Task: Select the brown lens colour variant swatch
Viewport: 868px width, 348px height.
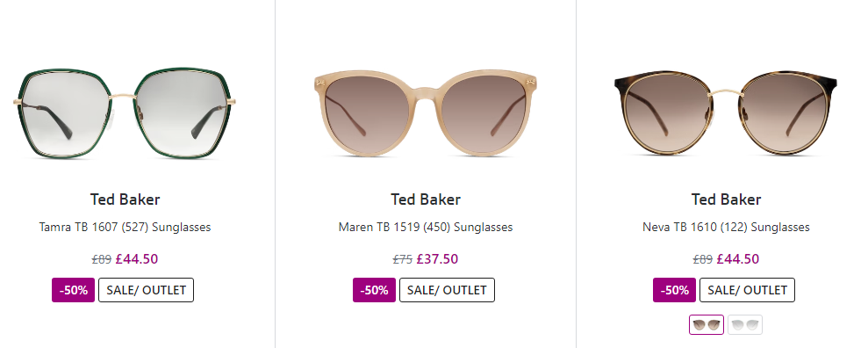Action: (x=707, y=325)
